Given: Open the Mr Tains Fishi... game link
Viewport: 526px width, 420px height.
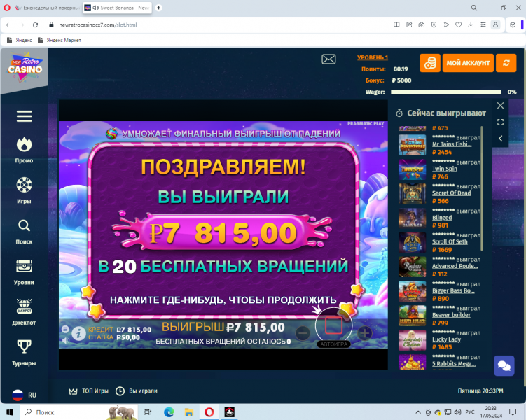Looking at the screenshot, I should [452, 144].
